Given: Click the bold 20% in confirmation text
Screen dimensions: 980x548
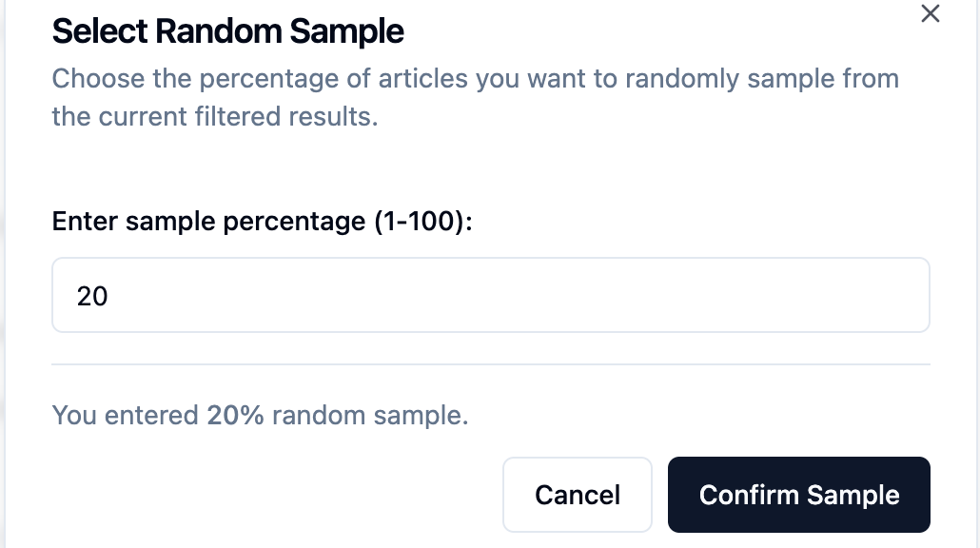Looking at the screenshot, I should (235, 416).
